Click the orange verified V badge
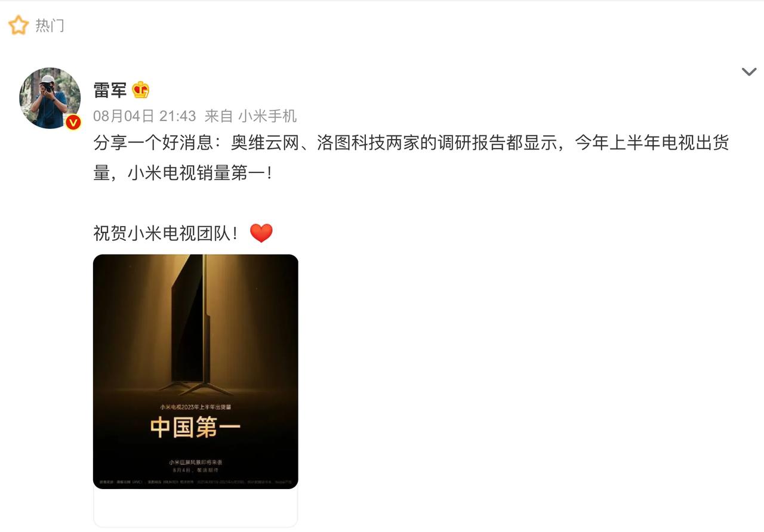Screen dimensions: 764x532 tap(73, 122)
